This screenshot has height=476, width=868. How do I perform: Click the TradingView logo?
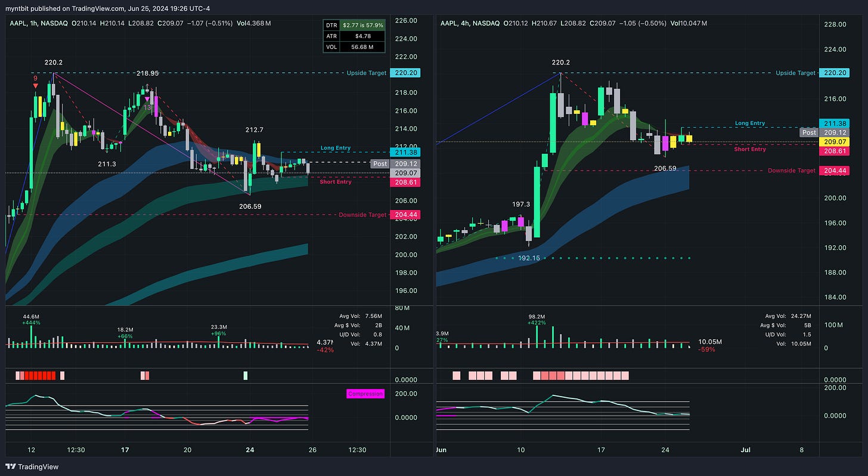pyautogui.click(x=32, y=466)
